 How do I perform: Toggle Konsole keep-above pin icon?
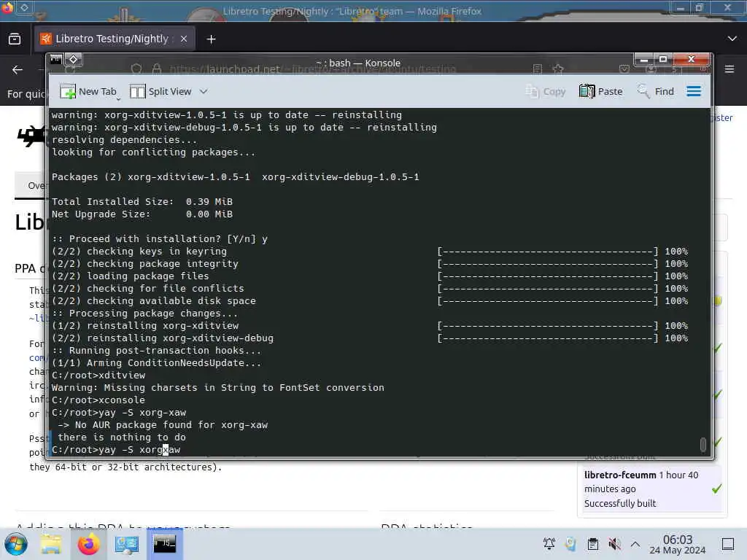point(74,60)
